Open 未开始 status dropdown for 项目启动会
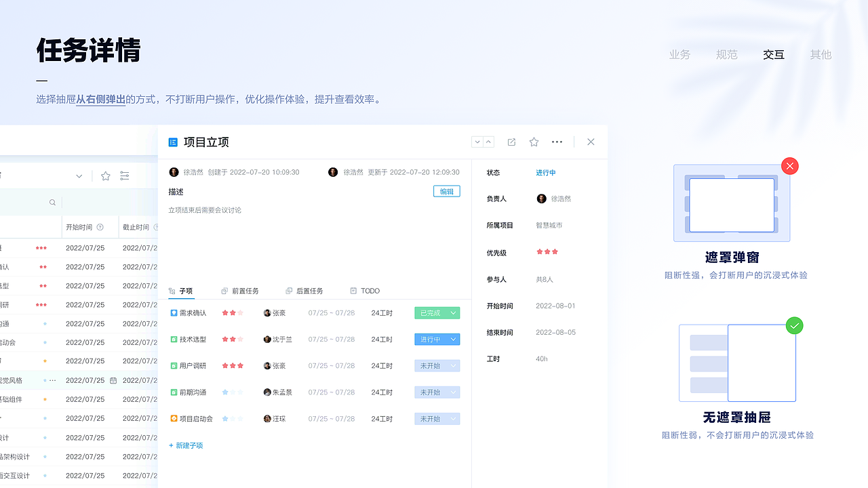The image size is (868, 488). click(x=437, y=419)
